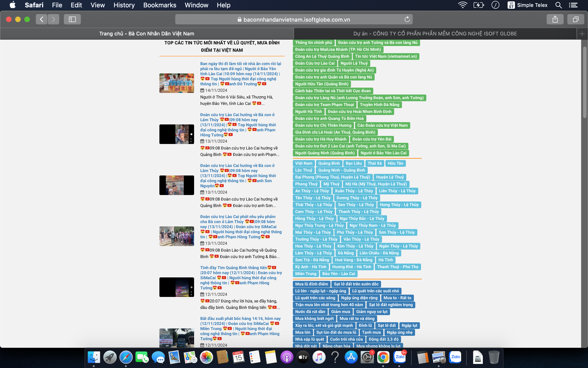Viewport: 588px width, 368px height.
Task: Select the 'Động đất 3,3 độ' tag
Action: [x=383, y=339]
